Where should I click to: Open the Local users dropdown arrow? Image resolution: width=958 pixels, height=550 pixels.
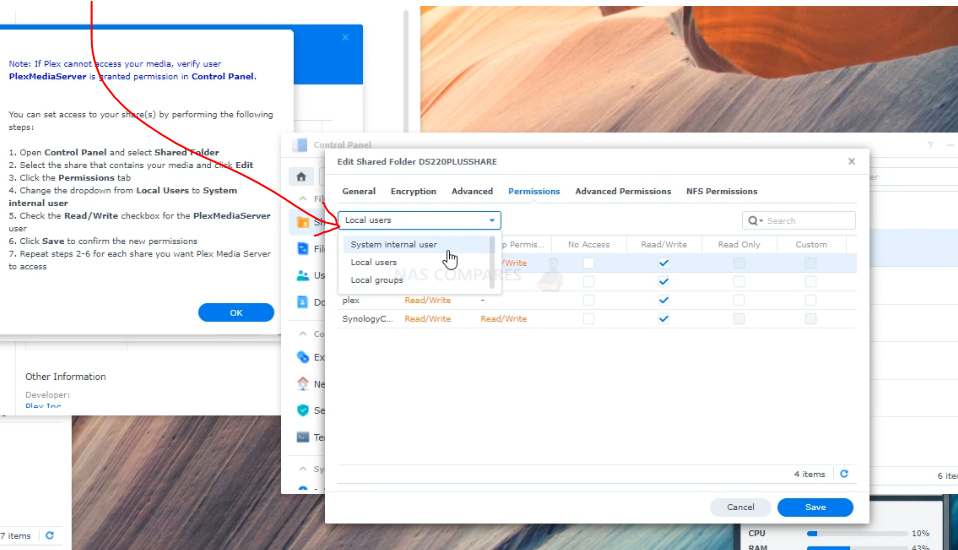[x=492, y=220]
